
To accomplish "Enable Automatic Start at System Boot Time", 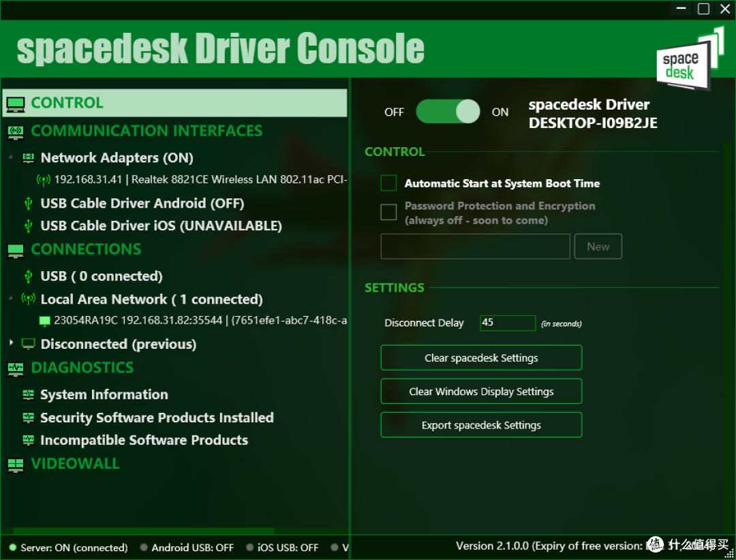I will [x=388, y=183].
